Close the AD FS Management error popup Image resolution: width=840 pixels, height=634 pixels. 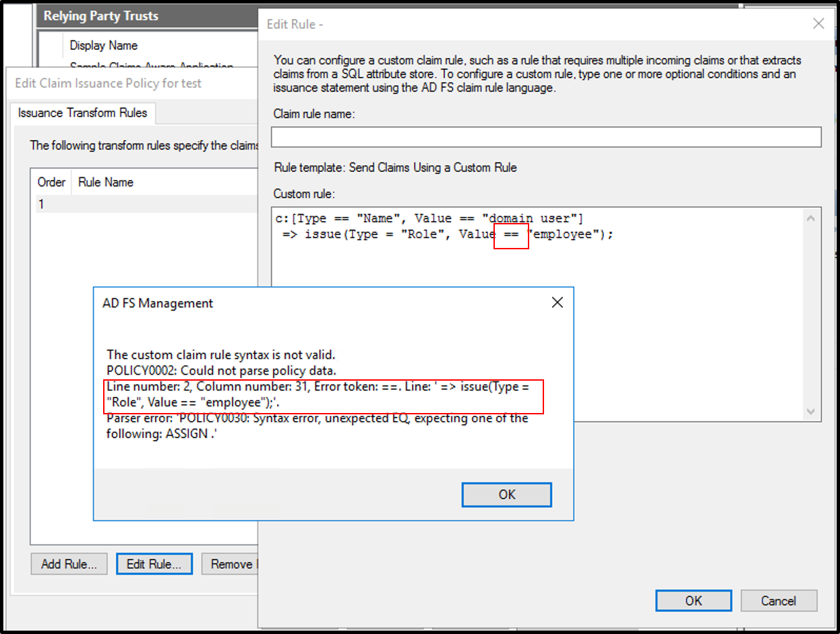(x=557, y=303)
